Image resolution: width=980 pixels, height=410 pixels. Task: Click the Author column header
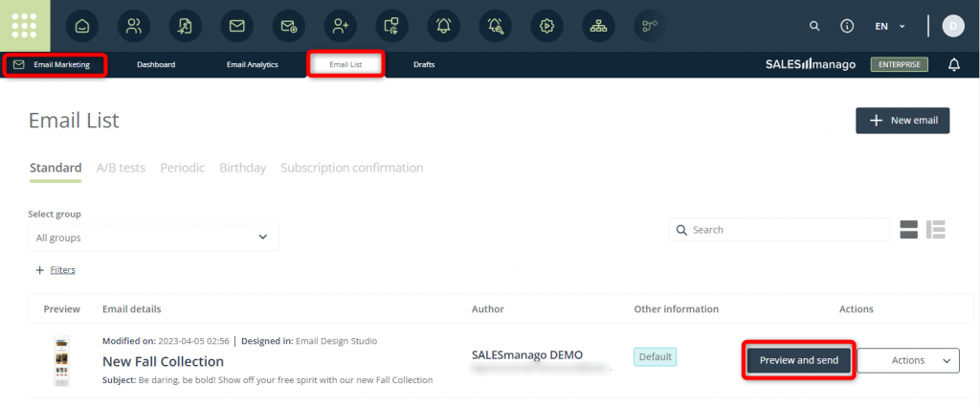tap(488, 309)
